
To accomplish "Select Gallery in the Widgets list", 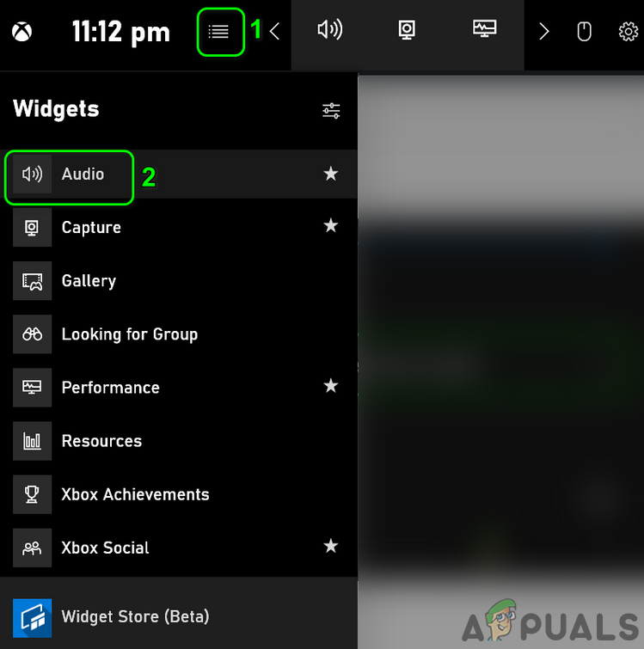I will pyautogui.click(x=179, y=280).
